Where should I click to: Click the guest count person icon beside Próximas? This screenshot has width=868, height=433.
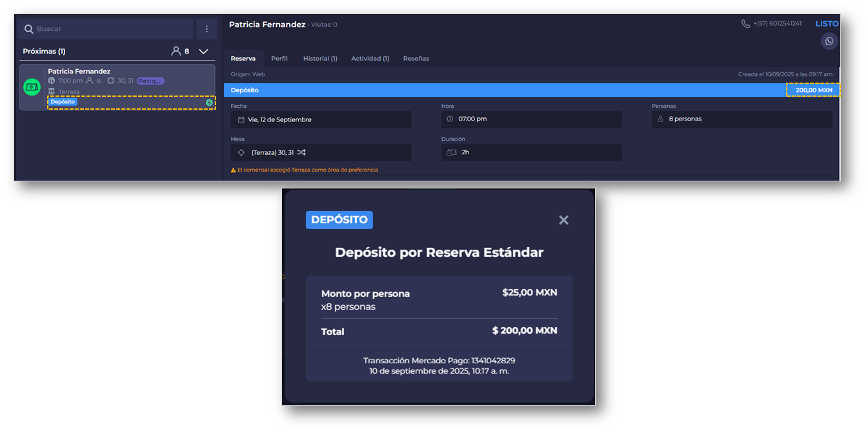coord(176,51)
